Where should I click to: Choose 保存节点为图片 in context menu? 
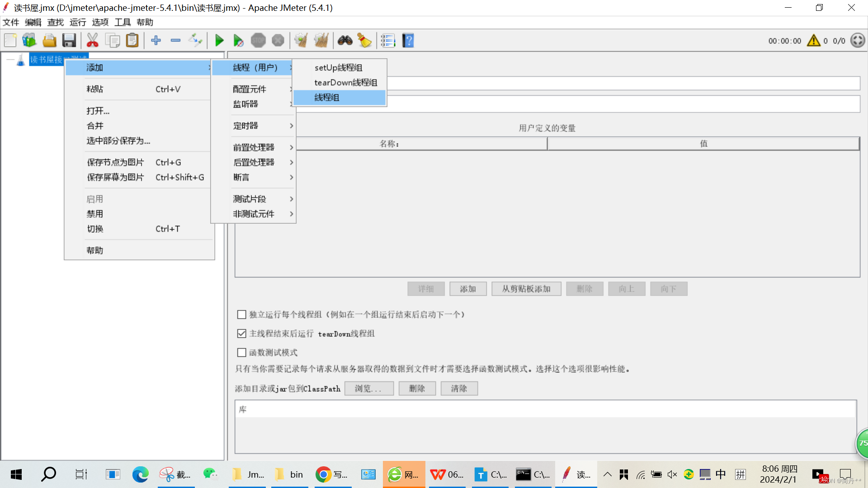coord(138,162)
